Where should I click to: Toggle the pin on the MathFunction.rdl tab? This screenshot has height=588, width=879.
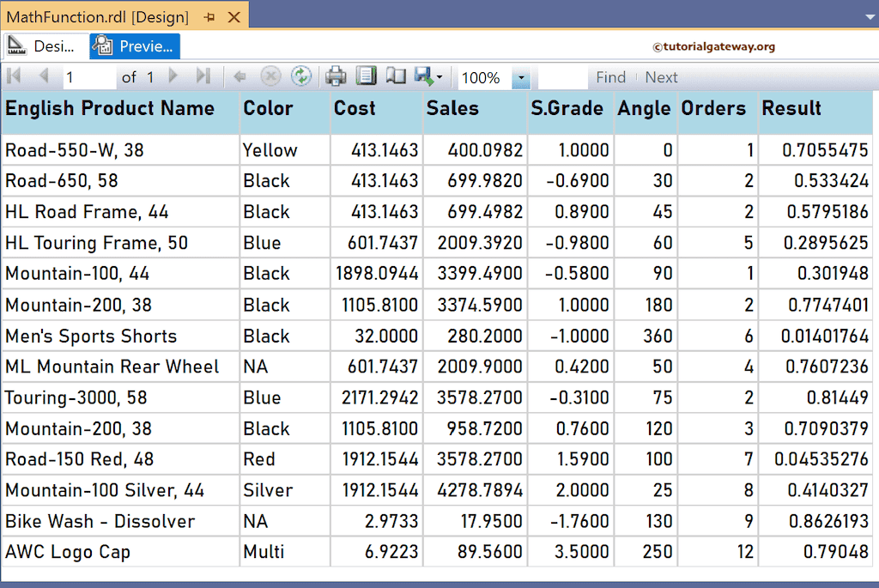click(x=207, y=15)
